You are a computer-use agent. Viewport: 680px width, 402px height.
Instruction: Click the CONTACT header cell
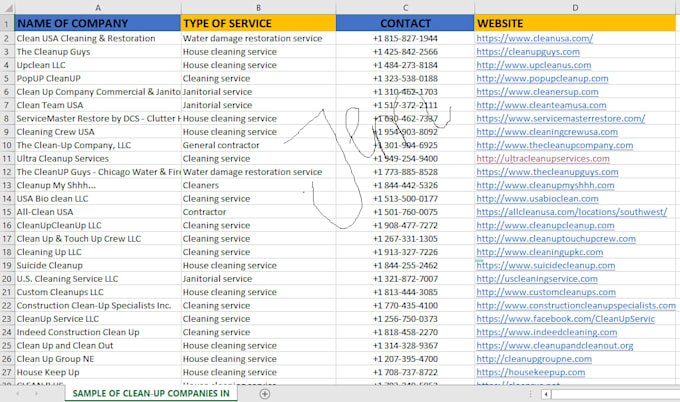tap(405, 23)
